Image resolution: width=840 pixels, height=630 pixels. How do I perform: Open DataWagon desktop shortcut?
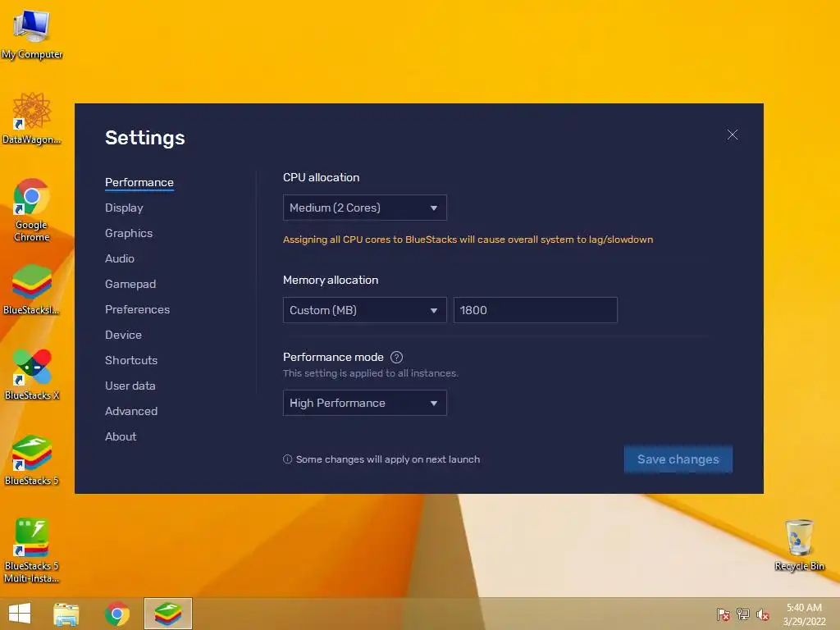pyautogui.click(x=32, y=118)
